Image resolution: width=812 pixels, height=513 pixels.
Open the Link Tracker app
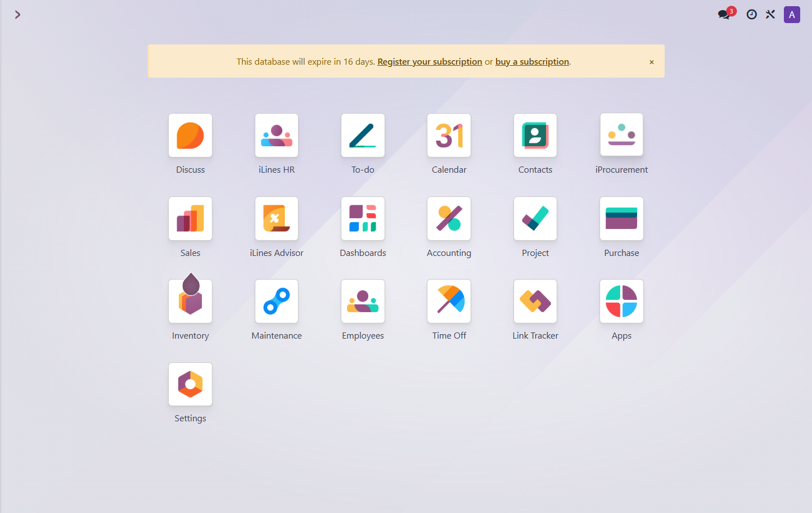pos(535,301)
